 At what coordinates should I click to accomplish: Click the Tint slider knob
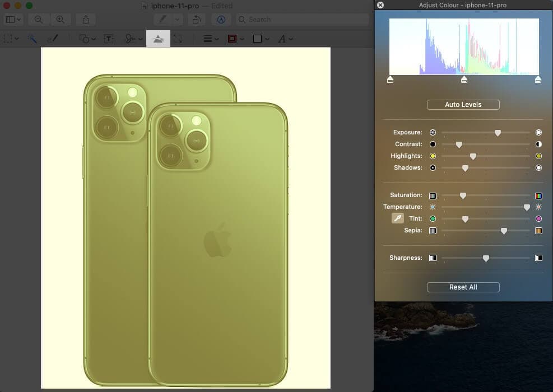(465, 220)
